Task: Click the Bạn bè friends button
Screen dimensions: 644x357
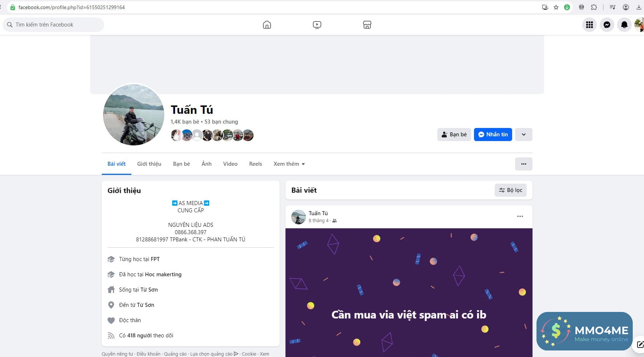Action: click(454, 135)
